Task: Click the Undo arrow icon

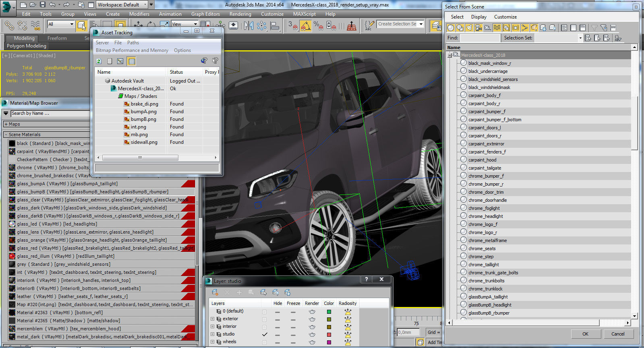Action: click(x=52, y=5)
